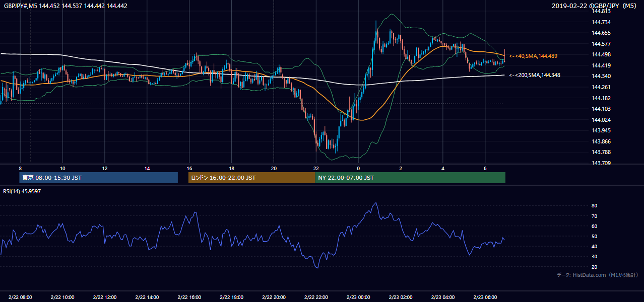Screen dimensions: 644x302
Task: Click the 2/23 02:00 time axis label
Action: tap(401, 297)
